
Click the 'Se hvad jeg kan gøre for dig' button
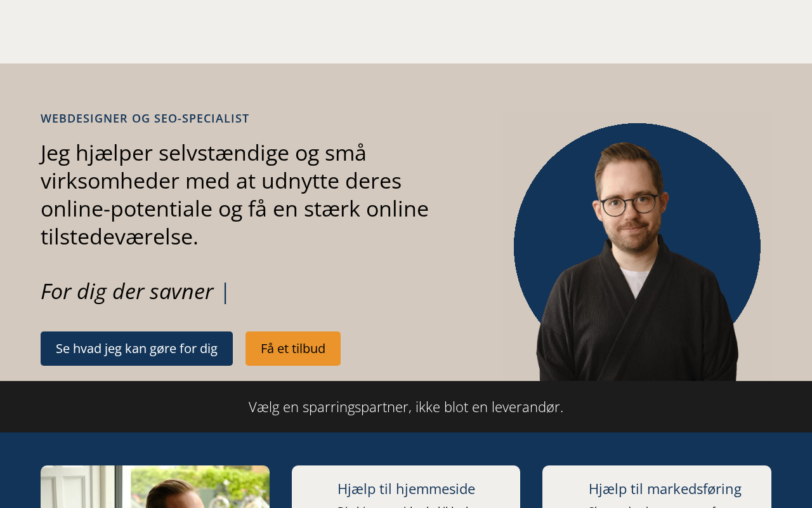[136, 349]
